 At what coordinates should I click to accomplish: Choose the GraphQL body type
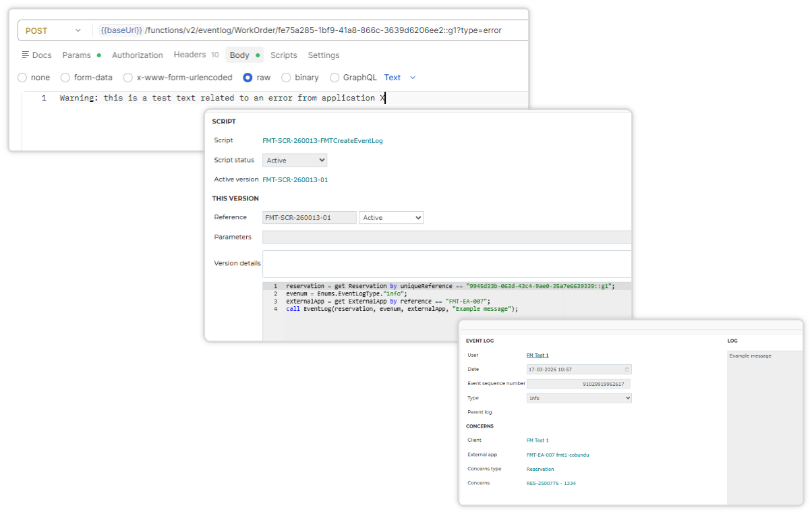353,78
